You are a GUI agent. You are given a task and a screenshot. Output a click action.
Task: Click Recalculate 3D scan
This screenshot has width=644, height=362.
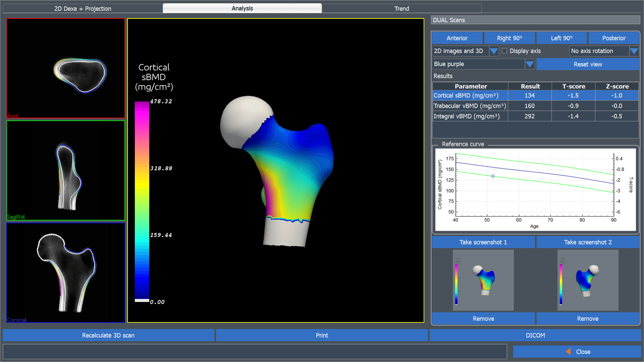[x=108, y=335]
